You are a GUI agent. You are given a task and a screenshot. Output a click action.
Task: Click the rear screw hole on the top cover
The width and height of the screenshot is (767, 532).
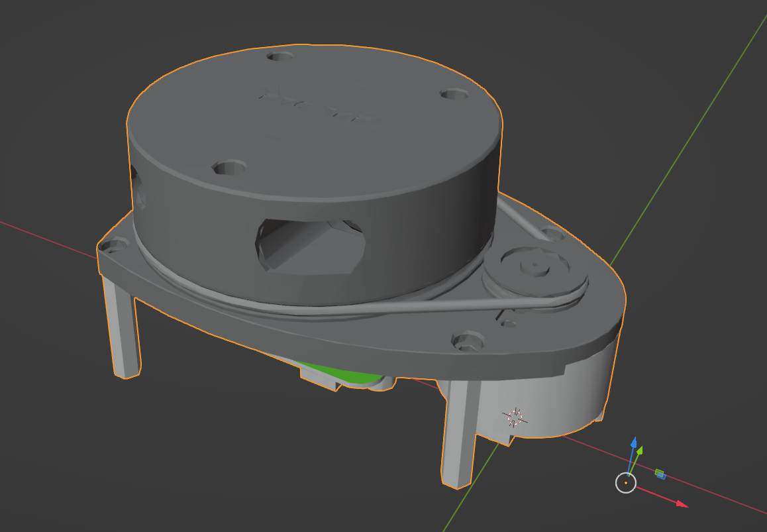coord(281,57)
